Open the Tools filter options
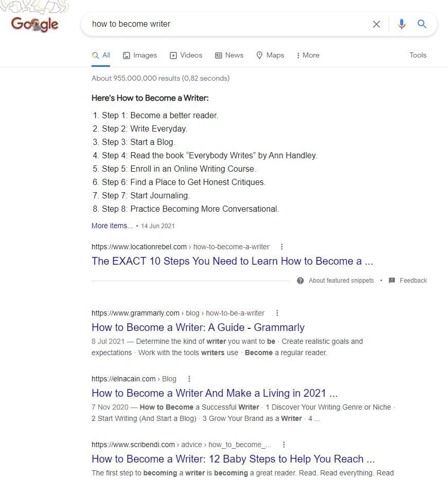Screen dimensions: 448x480 coord(418,55)
